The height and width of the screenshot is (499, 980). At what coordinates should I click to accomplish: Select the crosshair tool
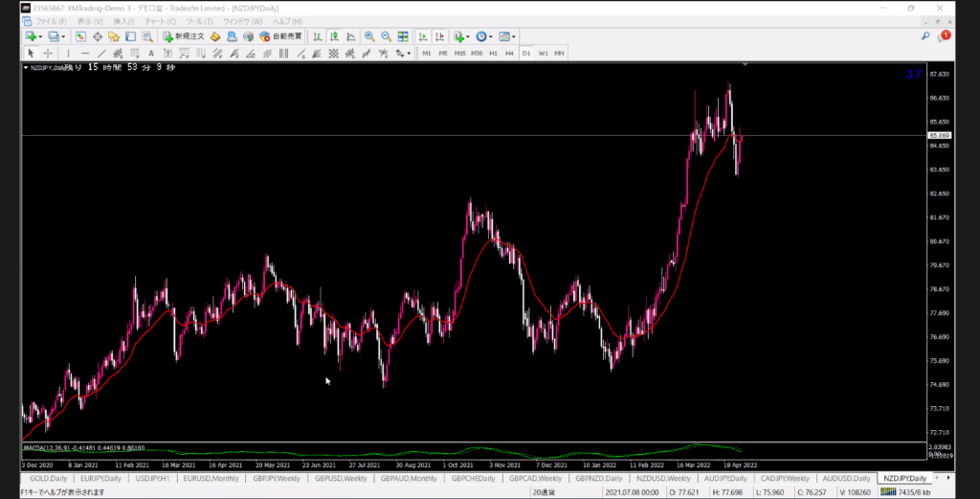coord(48,54)
